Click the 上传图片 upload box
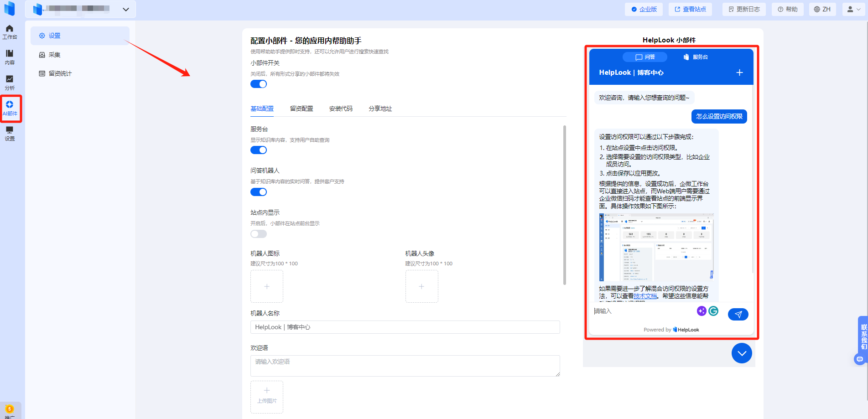This screenshot has height=419, width=868. pos(267,397)
